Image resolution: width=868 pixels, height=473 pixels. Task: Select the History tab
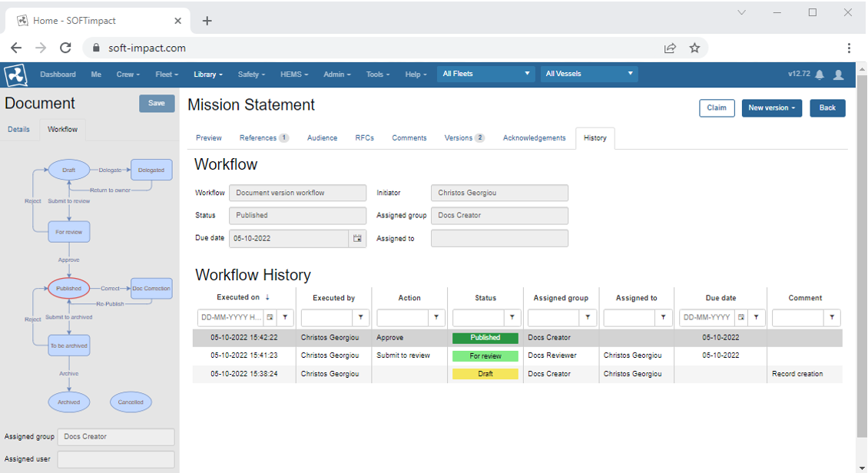[x=595, y=138]
